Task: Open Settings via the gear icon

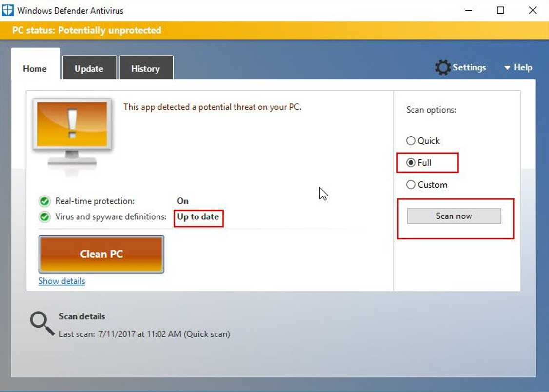Action: pos(443,68)
